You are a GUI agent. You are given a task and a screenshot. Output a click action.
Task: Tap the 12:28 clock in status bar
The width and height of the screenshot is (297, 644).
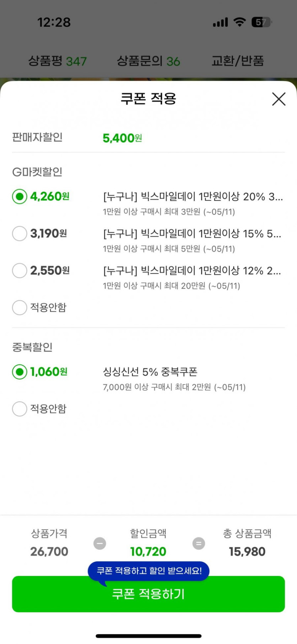tap(54, 22)
